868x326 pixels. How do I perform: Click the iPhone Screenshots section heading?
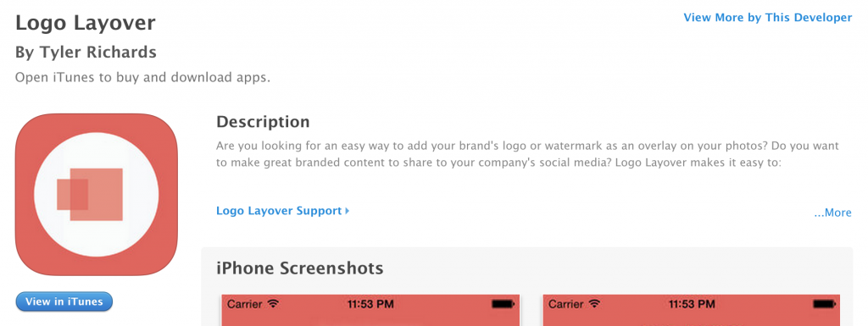(x=299, y=268)
